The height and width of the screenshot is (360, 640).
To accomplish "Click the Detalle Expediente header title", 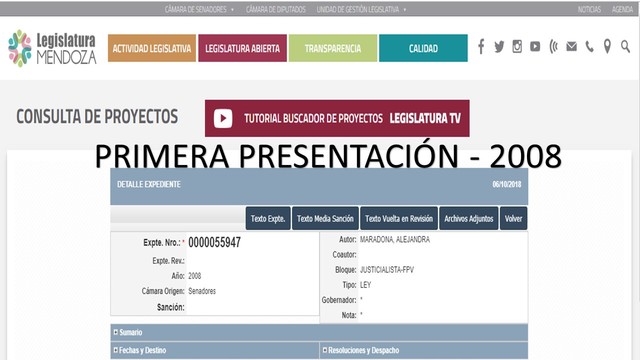I will [149, 184].
